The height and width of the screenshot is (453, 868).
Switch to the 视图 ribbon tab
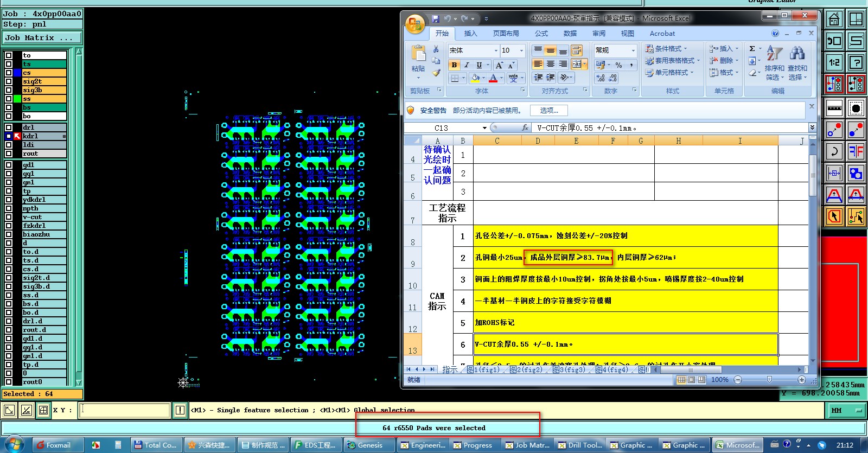tap(628, 34)
